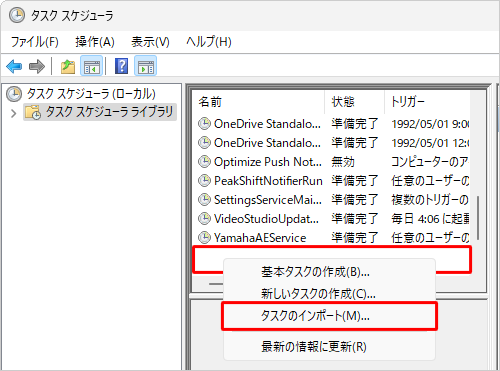Click the clock icon beside PeakShiftNotifierRun
This screenshot has height=371, width=500.
coord(204,181)
